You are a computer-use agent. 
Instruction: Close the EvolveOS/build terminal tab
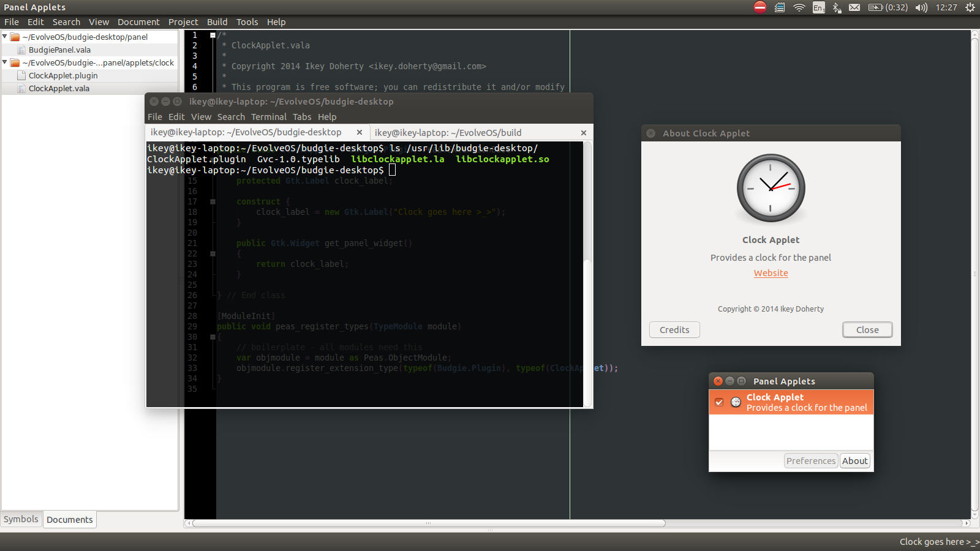pos(584,133)
